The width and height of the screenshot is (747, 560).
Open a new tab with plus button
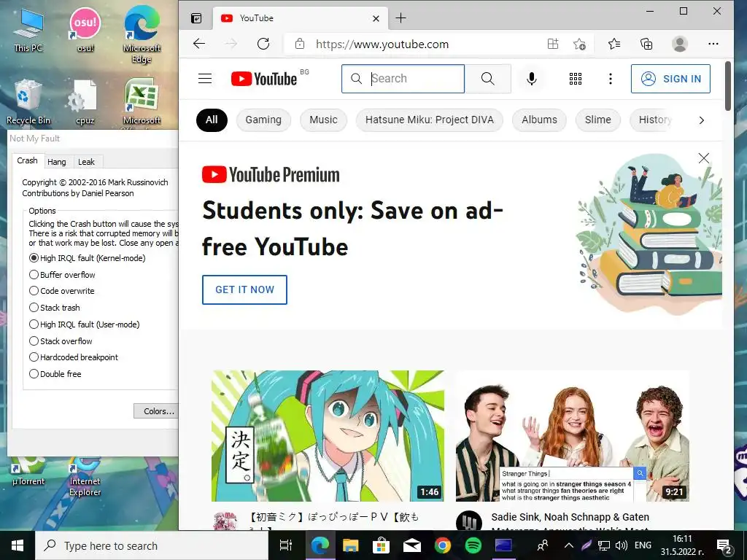[401, 18]
